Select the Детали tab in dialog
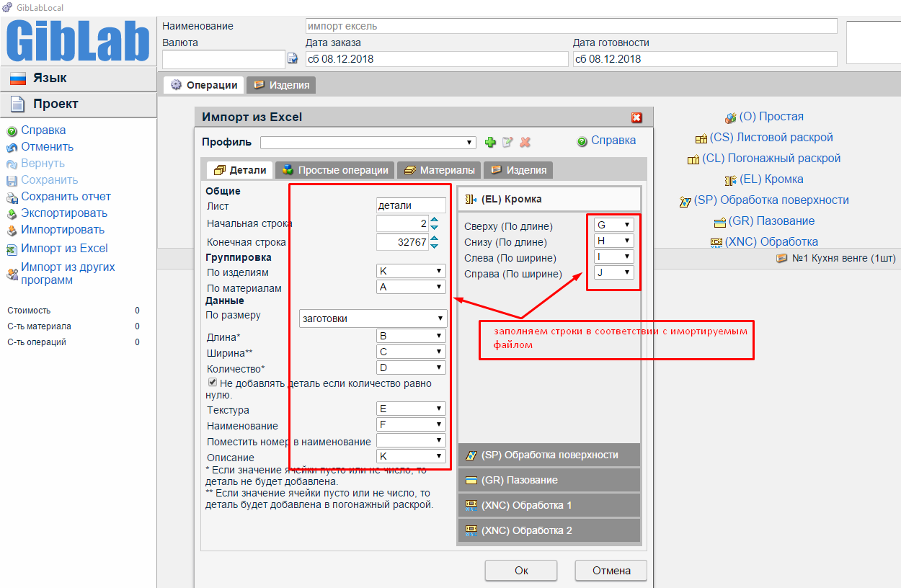This screenshot has width=901, height=588. point(239,170)
